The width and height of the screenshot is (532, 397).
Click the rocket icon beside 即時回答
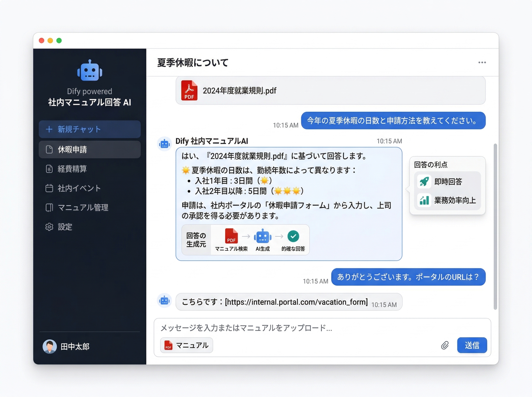424,181
